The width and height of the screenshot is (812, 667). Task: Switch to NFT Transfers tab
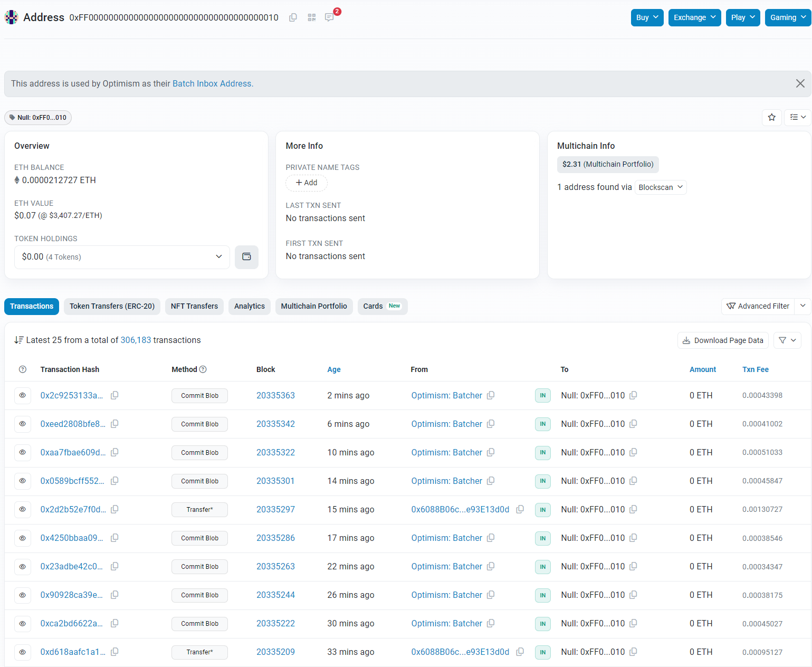point(194,306)
